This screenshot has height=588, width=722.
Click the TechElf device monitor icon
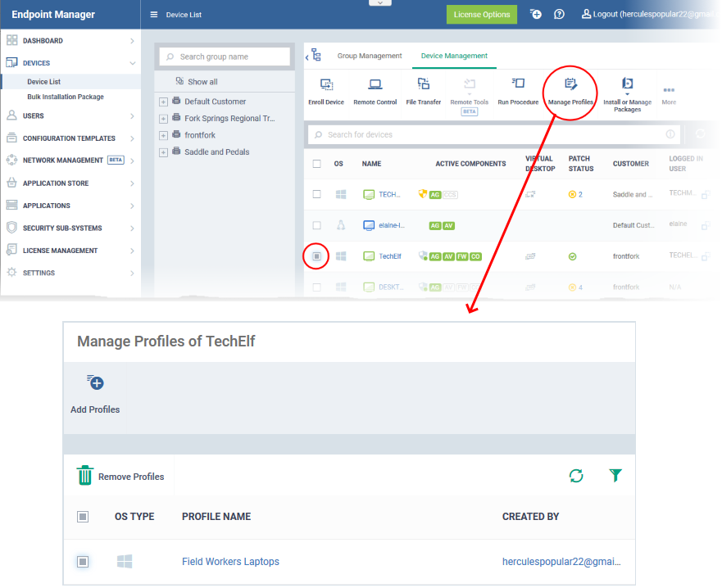pyautogui.click(x=369, y=256)
